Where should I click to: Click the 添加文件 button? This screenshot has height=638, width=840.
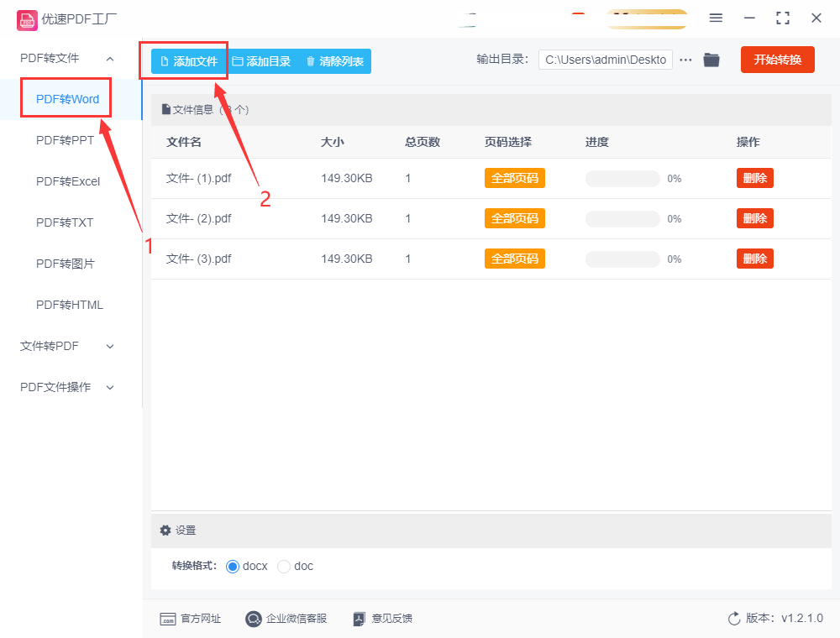[188, 61]
